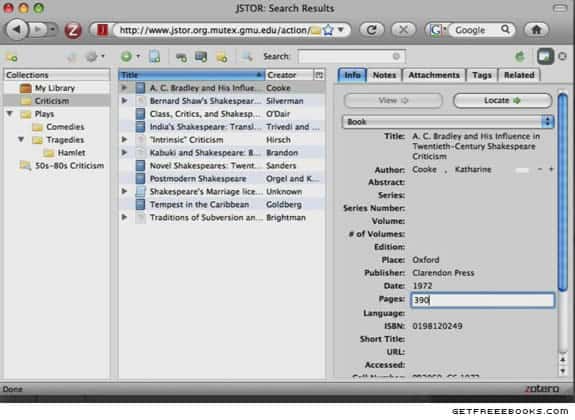Expand the Kabuki and Shakespeare item
575x420 pixels.
124,152
